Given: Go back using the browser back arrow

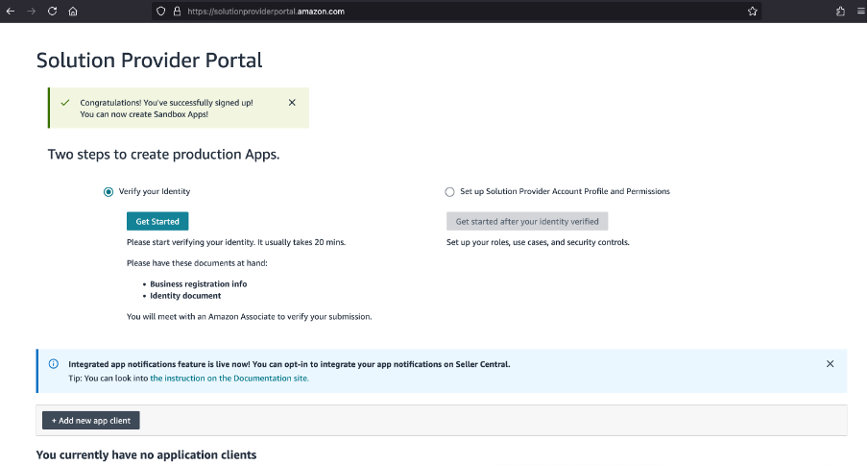Looking at the screenshot, I should pos(11,12).
